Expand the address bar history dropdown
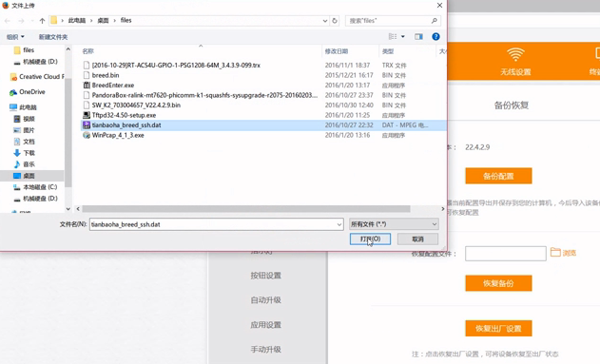The height and width of the screenshot is (364, 600). (x=325, y=21)
